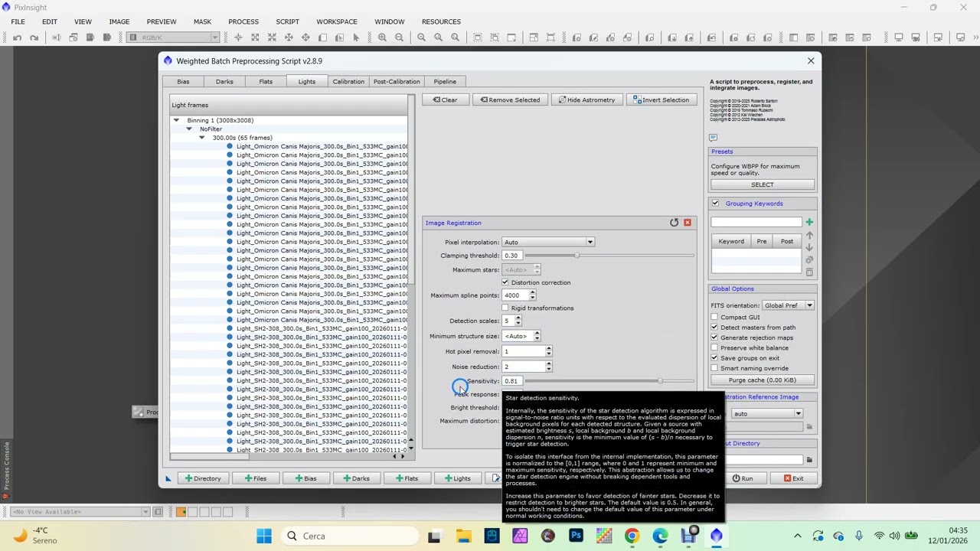Click the Sensitivity slider handle
The width and height of the screenshot is (980, 551).
660,381
